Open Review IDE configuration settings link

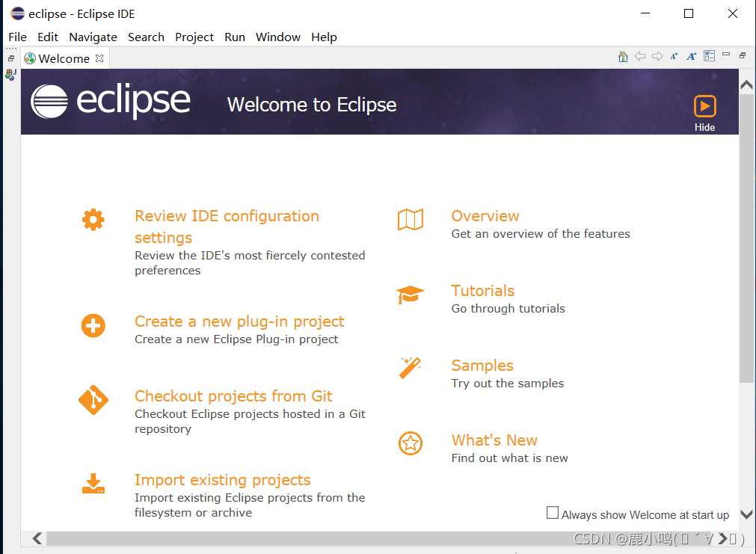[x=227, y=227]
